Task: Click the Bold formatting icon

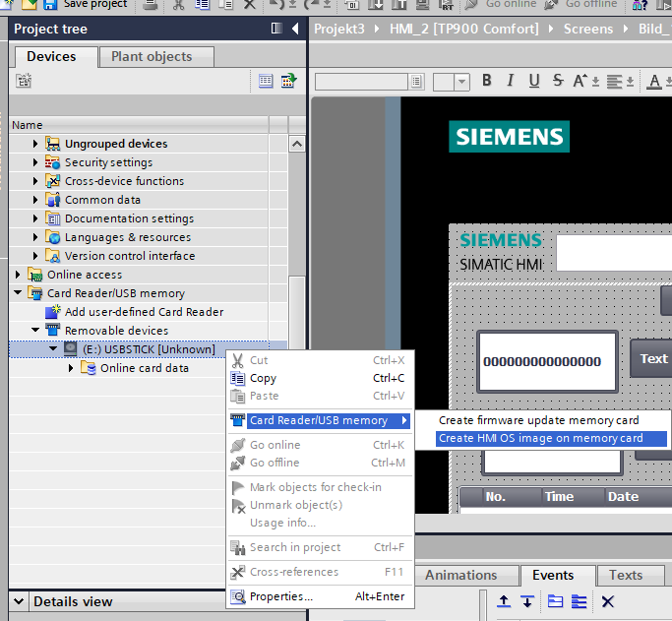Action: coord(485,81)
